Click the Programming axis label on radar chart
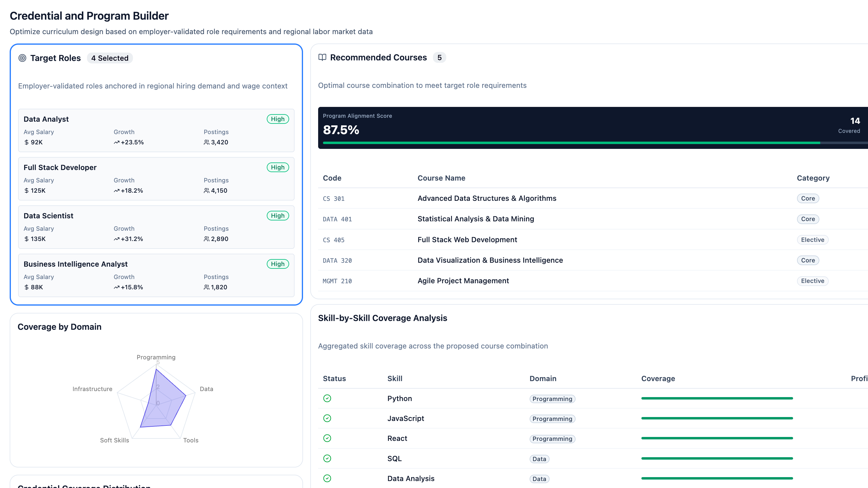This screenshot has height=488, width=868. coord(156,357)
